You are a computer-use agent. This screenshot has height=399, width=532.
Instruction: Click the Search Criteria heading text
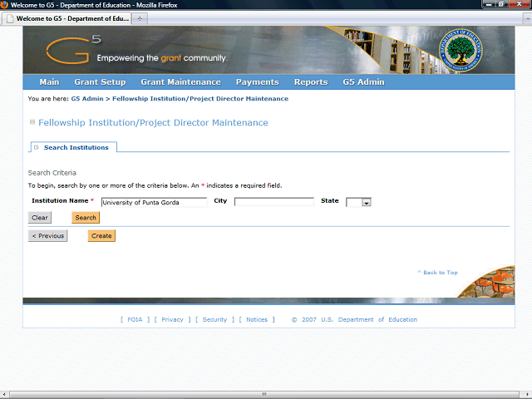pyautogui.click(x=52, y=173)
